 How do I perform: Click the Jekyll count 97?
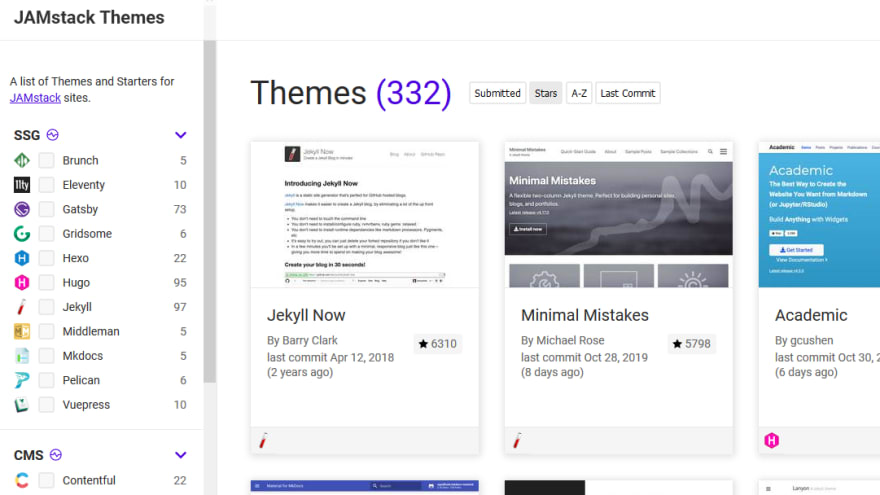tap(180, 307)
